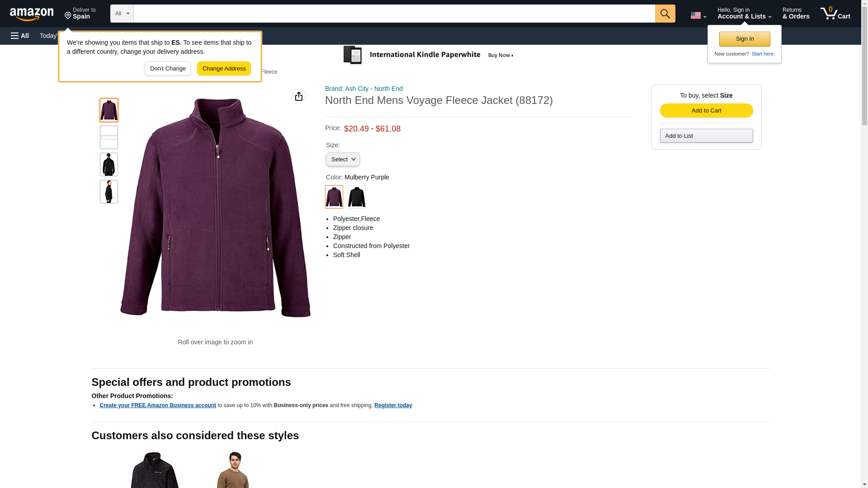The width and height of the screenshot is (868, 488).
Task: Click the Kindle Paperwhite banner
Action: (x=428, y=55)
